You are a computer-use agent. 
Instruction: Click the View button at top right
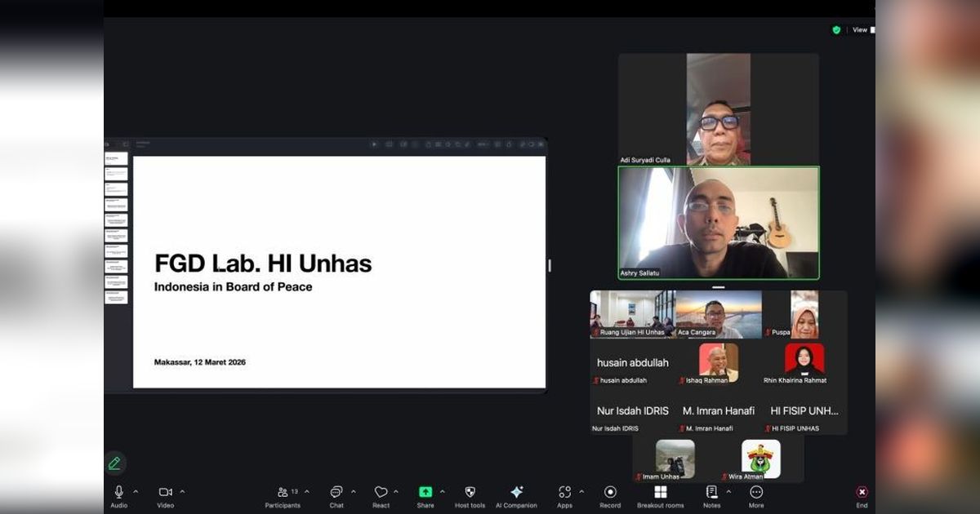pyautogui.click(x=860, y=30)
